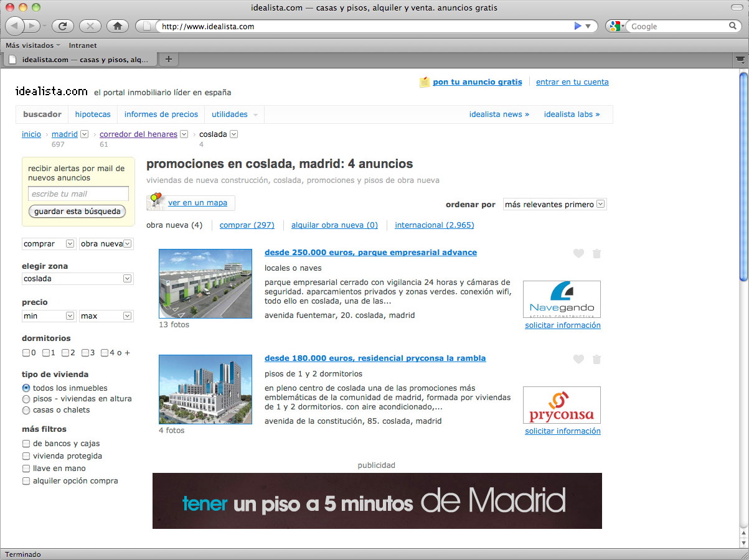Viewport: 749px width, 560px height.
Task: Open the precio max dropdown
Action: click(106, 316)
